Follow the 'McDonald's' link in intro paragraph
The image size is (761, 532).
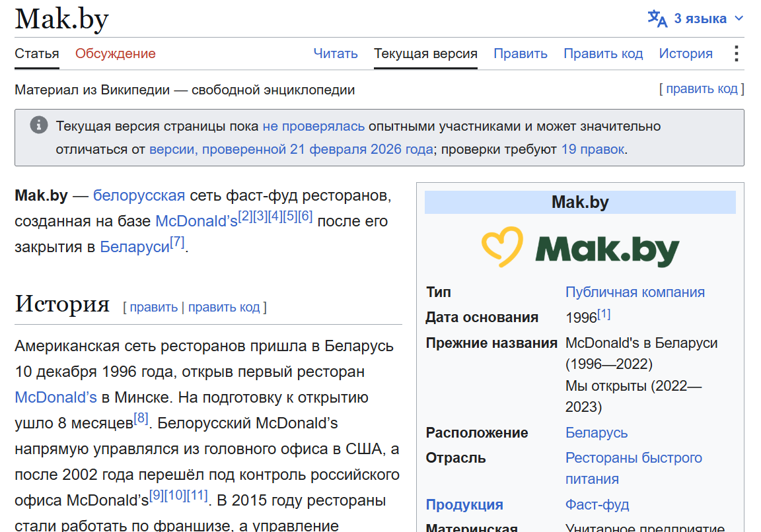(x=197, y=221)
